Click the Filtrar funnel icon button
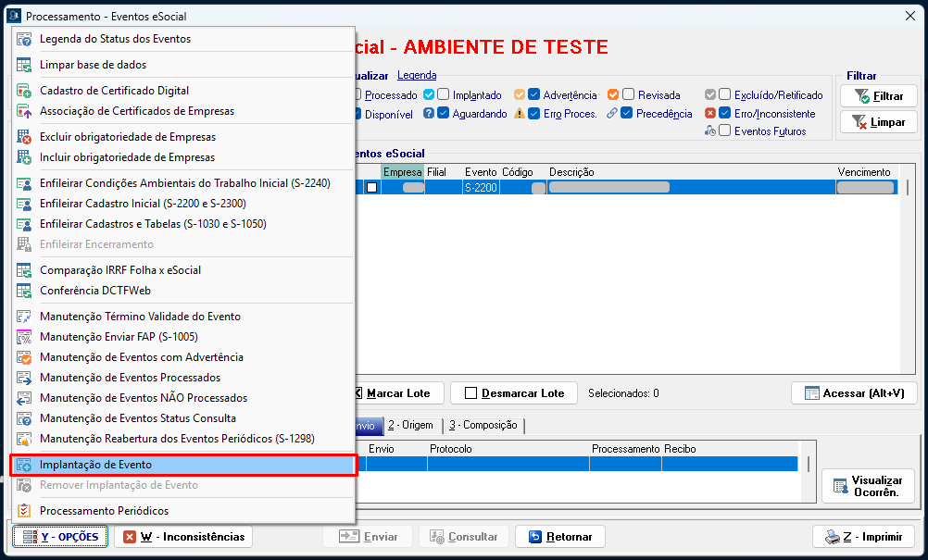928x560 pixels. click(861, 96)
